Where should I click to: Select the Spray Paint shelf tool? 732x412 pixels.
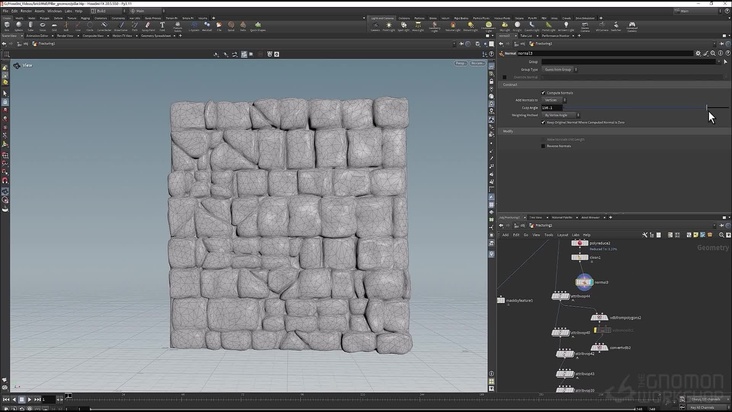pyautogui.click(x=148, y=26)
